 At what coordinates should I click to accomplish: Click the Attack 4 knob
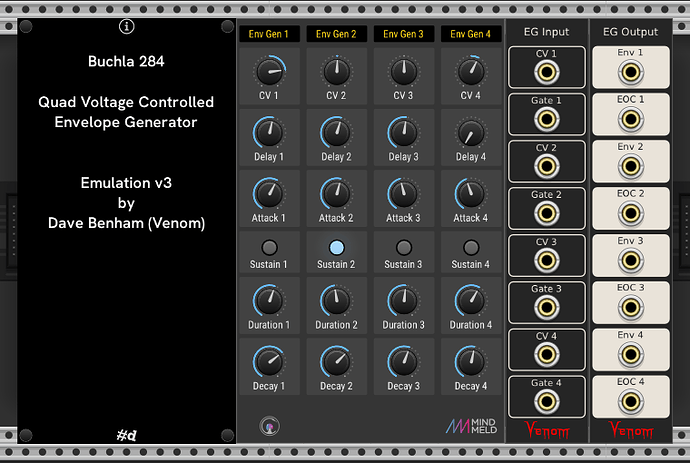[x=471, y=194]
